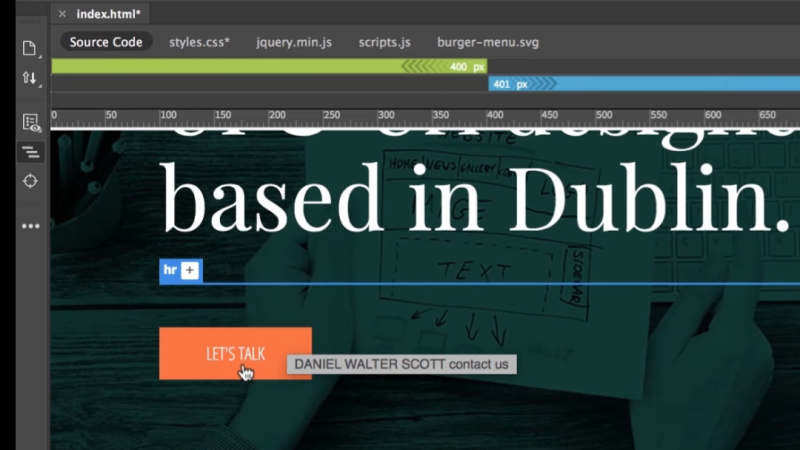Open the scripts.js related file

[x=384, y=42]
